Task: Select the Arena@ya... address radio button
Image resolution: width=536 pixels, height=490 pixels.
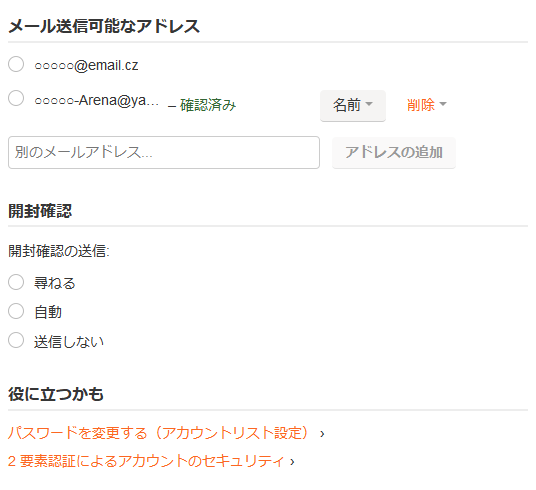Action: [x=16, y=98]
